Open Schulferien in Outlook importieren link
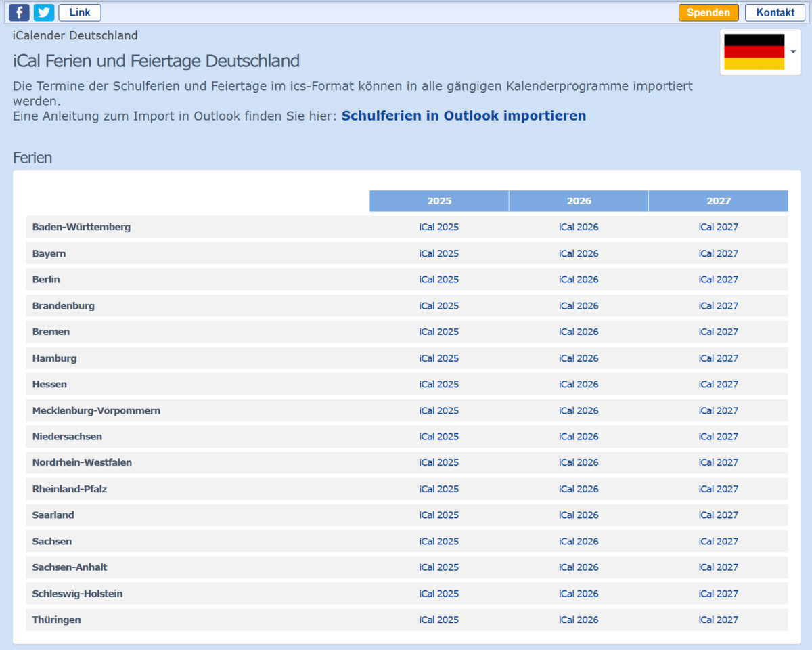Screen dimensions: 812x650 (x=464, y=116)
